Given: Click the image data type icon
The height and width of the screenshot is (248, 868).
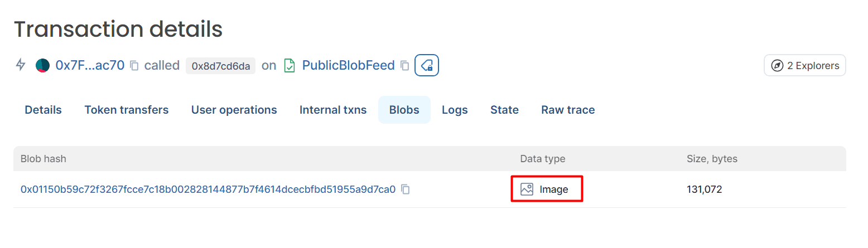Looking at the screenshot, I should [527, 189].
